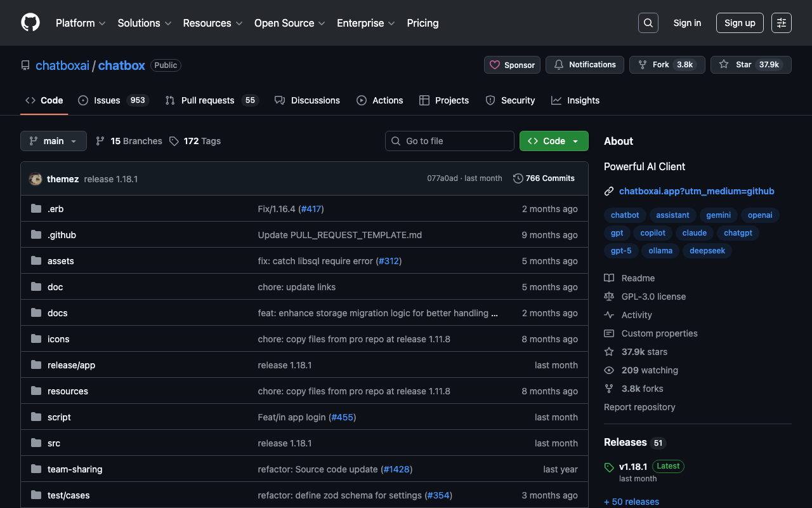Expand the Open Source menu
812x508 pixels.
click(289, 23)
